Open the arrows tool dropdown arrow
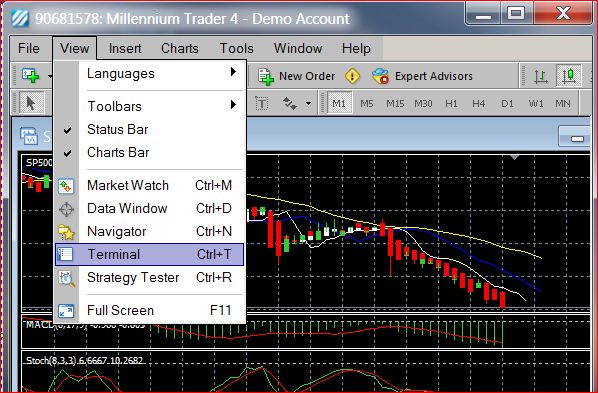 click(308, 103)
